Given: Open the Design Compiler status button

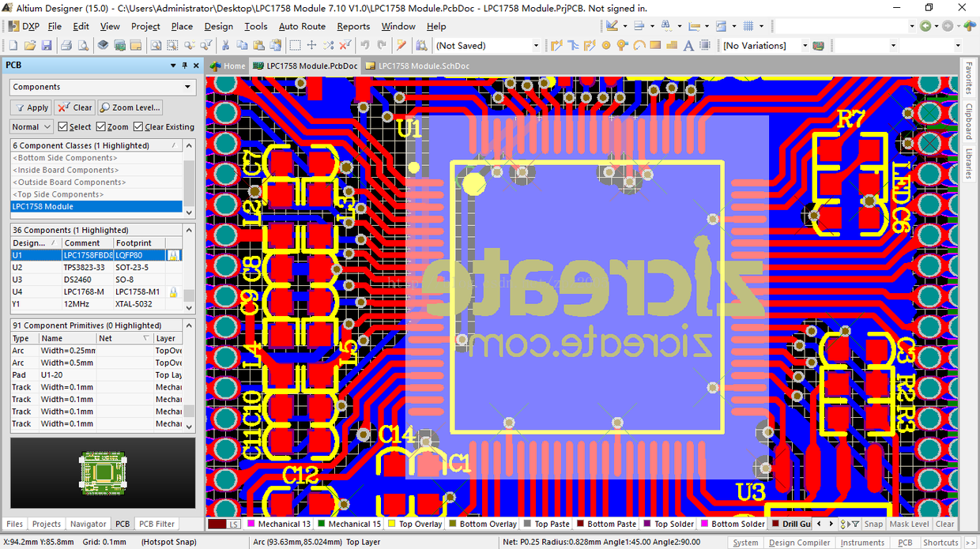Looking at the screenshot, I should pos(799,543).
